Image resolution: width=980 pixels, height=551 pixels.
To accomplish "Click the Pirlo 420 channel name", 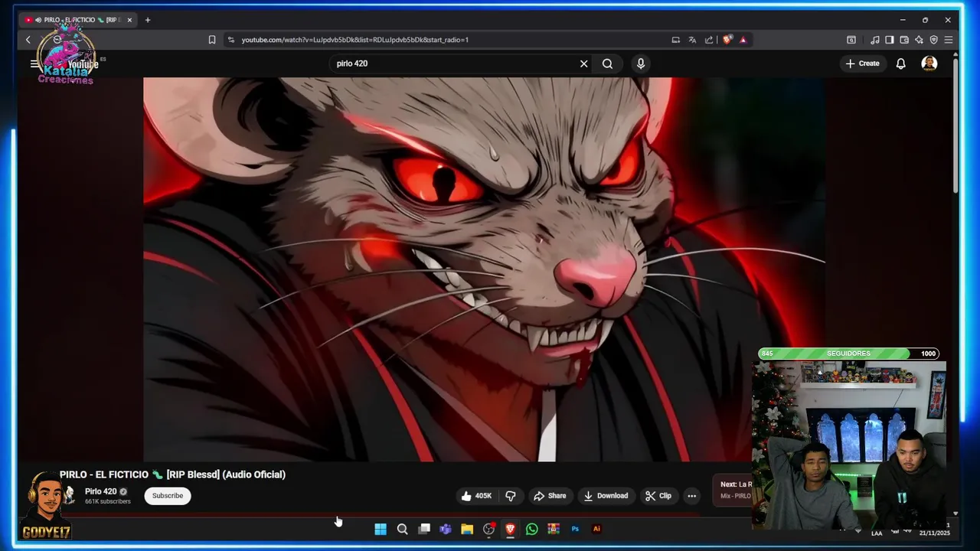I will (100, 491).
